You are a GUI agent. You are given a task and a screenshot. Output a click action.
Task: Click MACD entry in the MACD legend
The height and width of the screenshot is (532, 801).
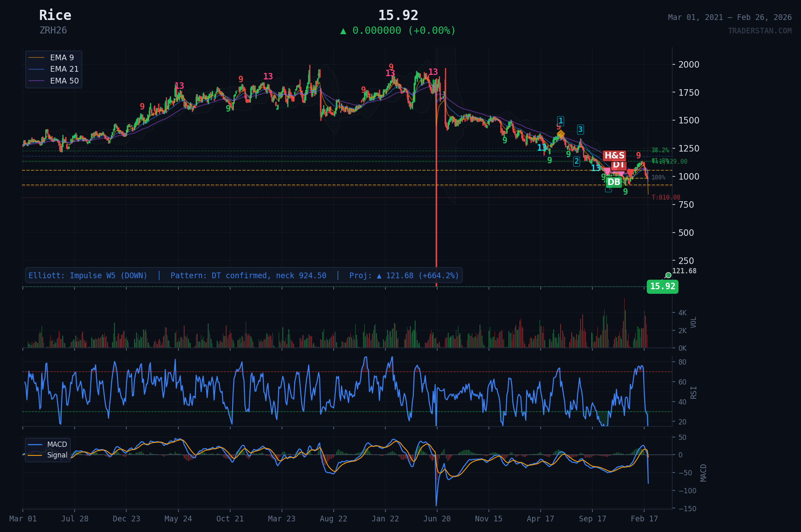pos(57,444)
